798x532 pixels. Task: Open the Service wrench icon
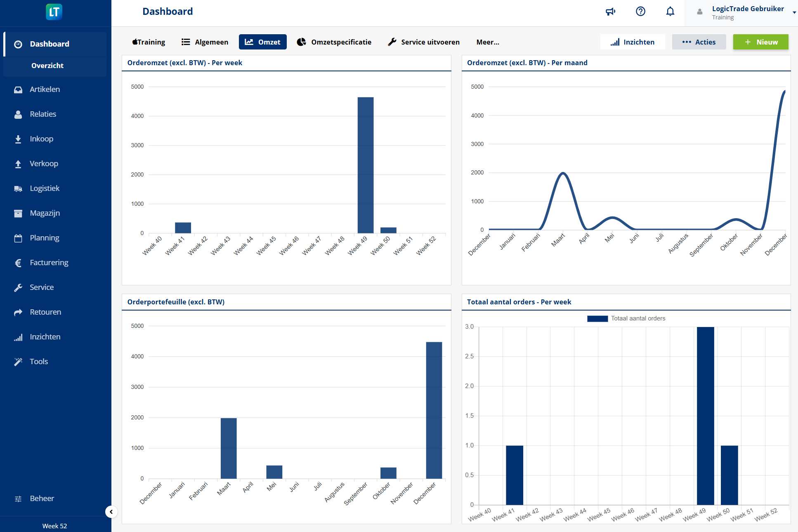[18, 287]
